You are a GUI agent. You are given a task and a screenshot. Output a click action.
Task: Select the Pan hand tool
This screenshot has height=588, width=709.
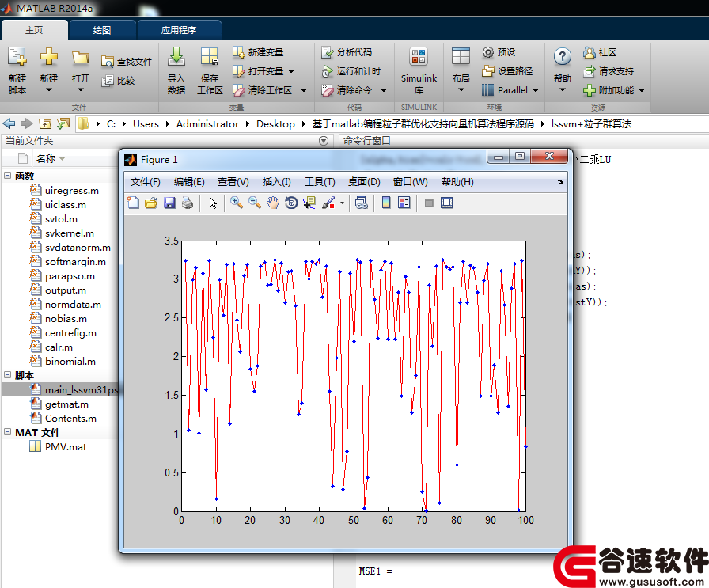tap(273, 203)
